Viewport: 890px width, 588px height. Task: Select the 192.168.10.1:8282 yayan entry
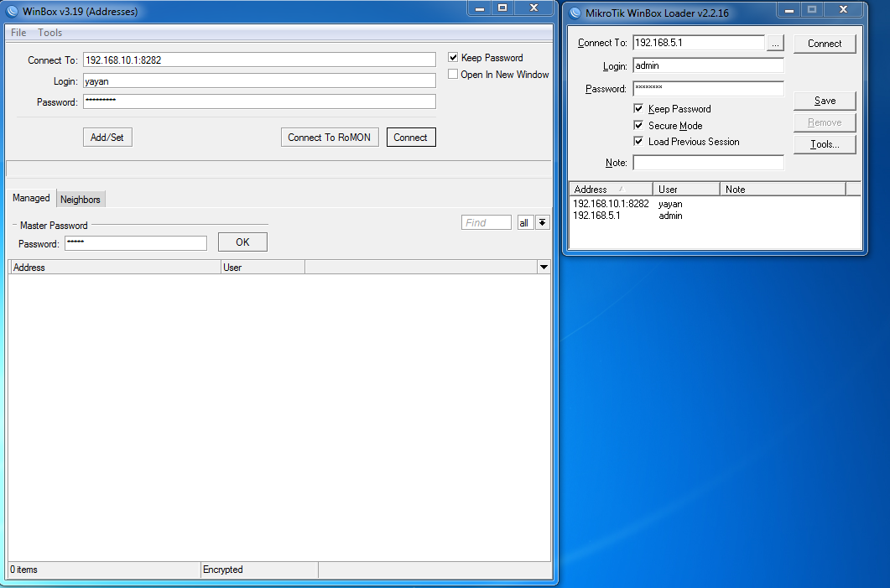(x=714, y=204)
